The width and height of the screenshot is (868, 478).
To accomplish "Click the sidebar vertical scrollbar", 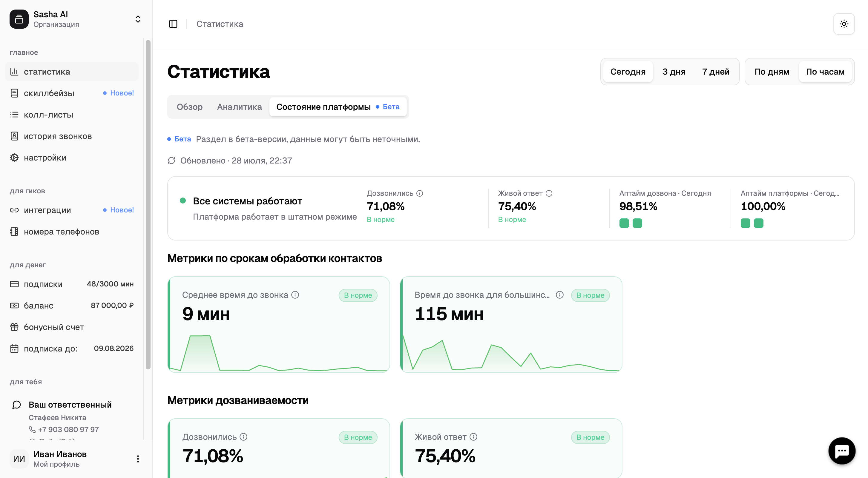I will click(148, 205).
